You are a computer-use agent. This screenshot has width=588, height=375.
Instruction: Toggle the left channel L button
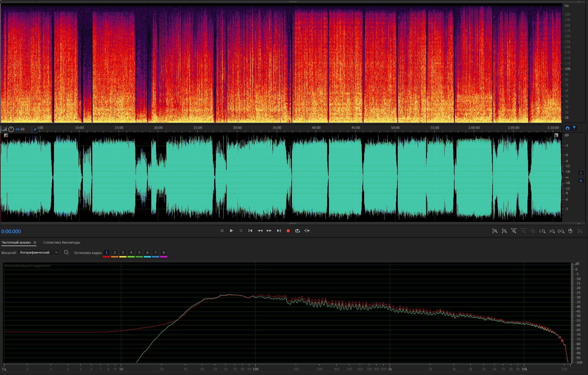click(x=581, y=173)
